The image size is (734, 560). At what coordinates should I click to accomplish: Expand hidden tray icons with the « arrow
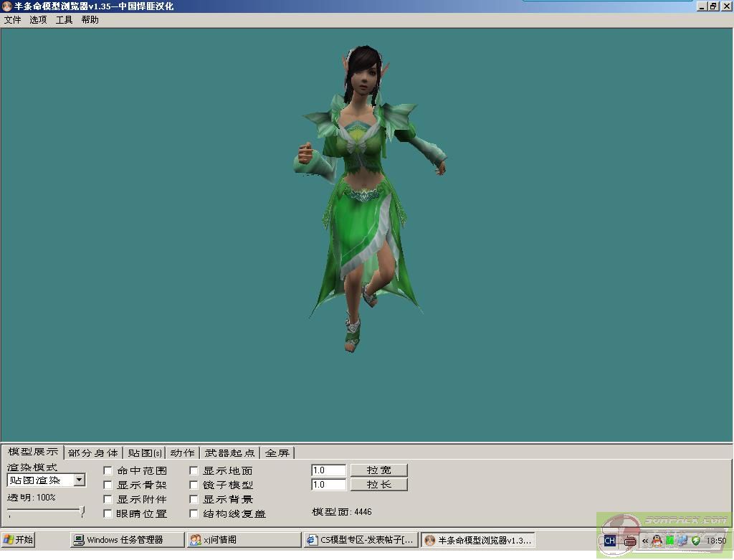[x=645, y=541]
